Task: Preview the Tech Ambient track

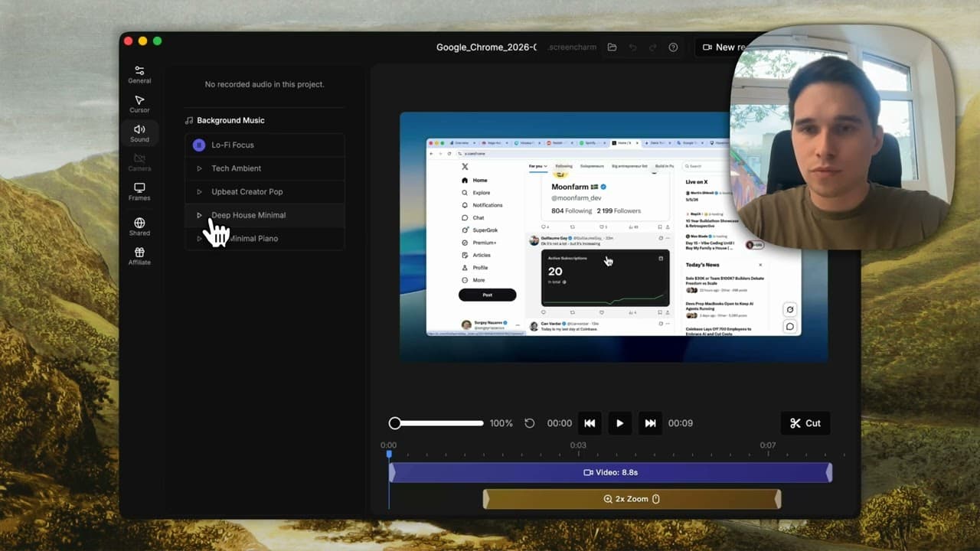Action: click(x=199, y=168)
